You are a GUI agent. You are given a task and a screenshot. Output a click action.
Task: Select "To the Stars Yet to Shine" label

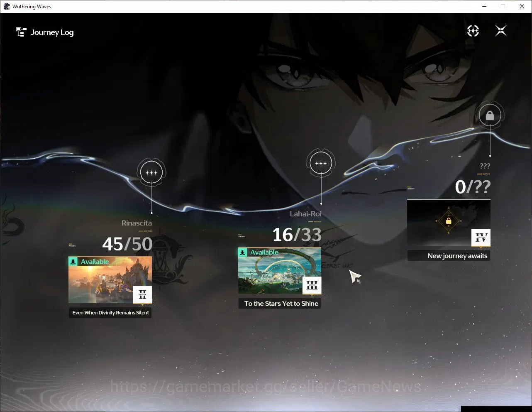[x=280, y=304]
